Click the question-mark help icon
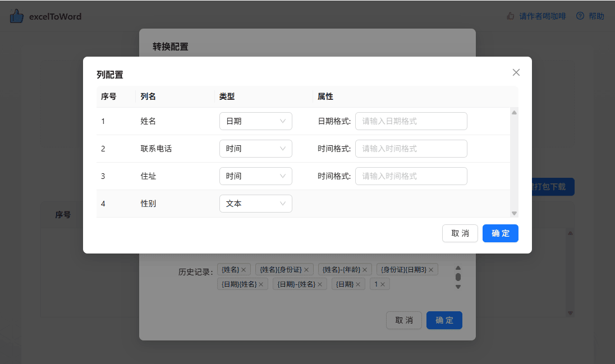 579,16
